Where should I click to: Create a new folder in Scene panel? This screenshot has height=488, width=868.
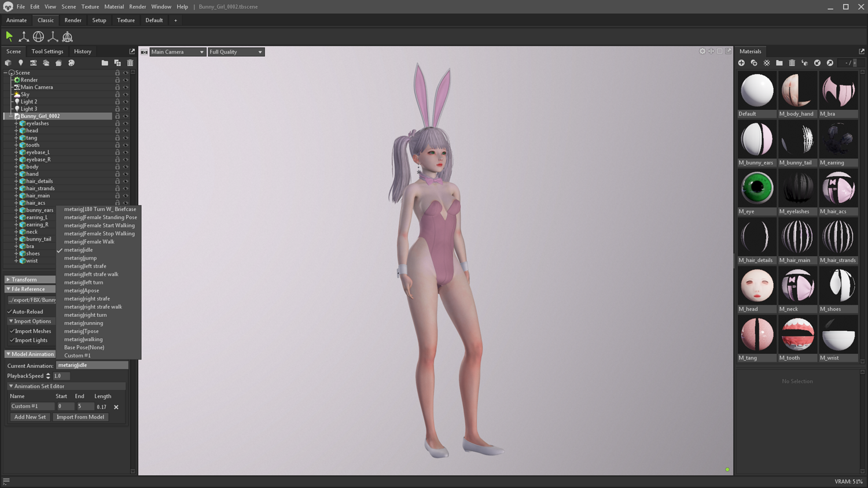tap(105, 63)
